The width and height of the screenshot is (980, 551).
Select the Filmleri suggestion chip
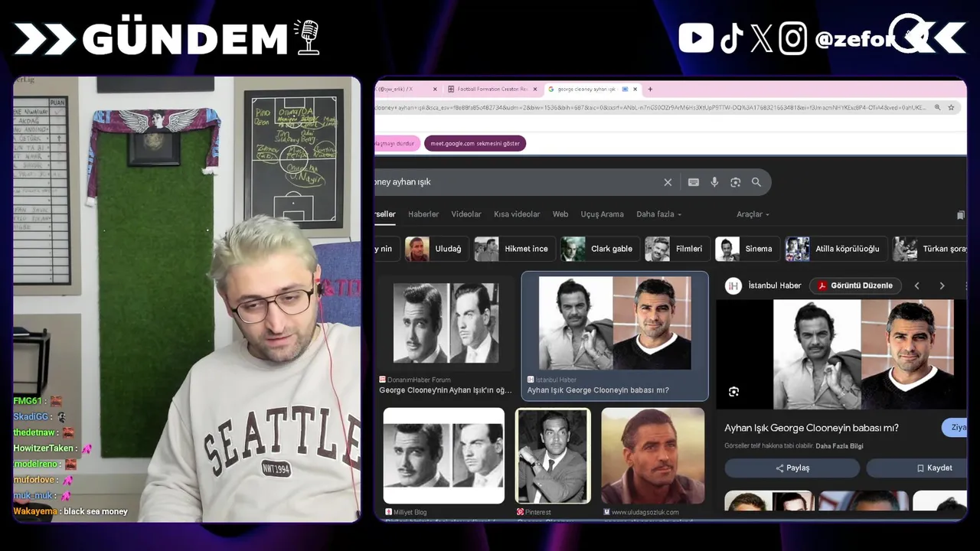click(677, 249)
